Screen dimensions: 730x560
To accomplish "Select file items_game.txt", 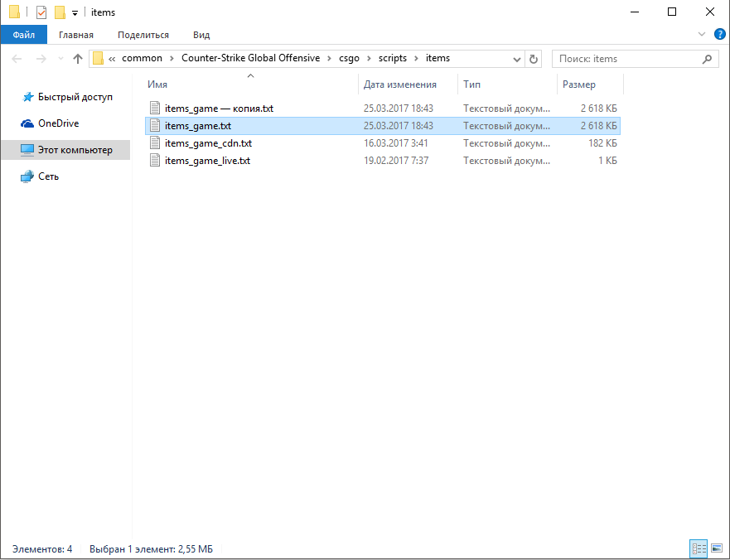I will coord(383,126).
